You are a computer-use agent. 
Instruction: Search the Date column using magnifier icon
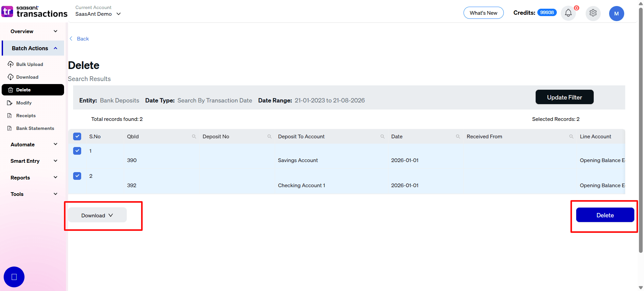(x=458, y=137)
